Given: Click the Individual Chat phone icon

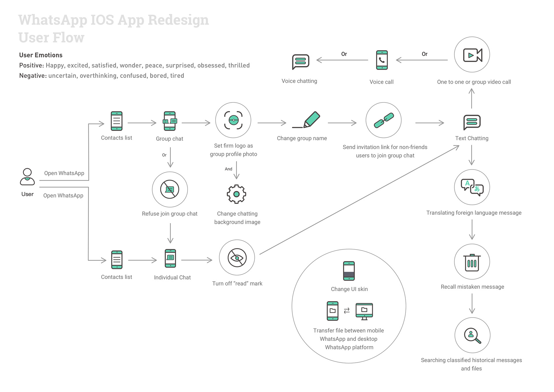Looking at the screenshot, I should tap(170, 258).
